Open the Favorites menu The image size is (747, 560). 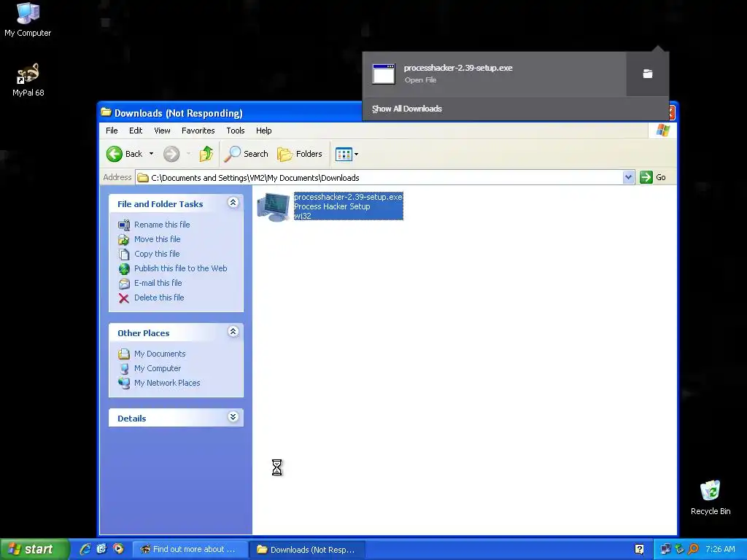[198, 131]
